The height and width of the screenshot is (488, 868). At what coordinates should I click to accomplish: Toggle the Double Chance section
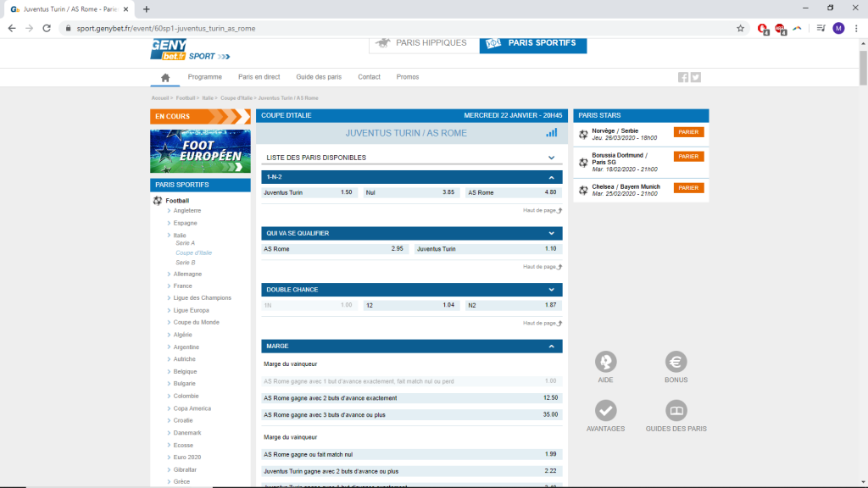tap(551, 290)
